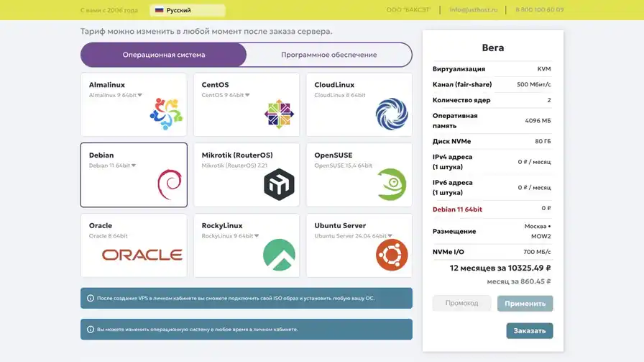Image resolution: width=644 pixels, height=362 pixels.
Task: Click the Oracle 8 64bit version text
Action: click(108, 236)
